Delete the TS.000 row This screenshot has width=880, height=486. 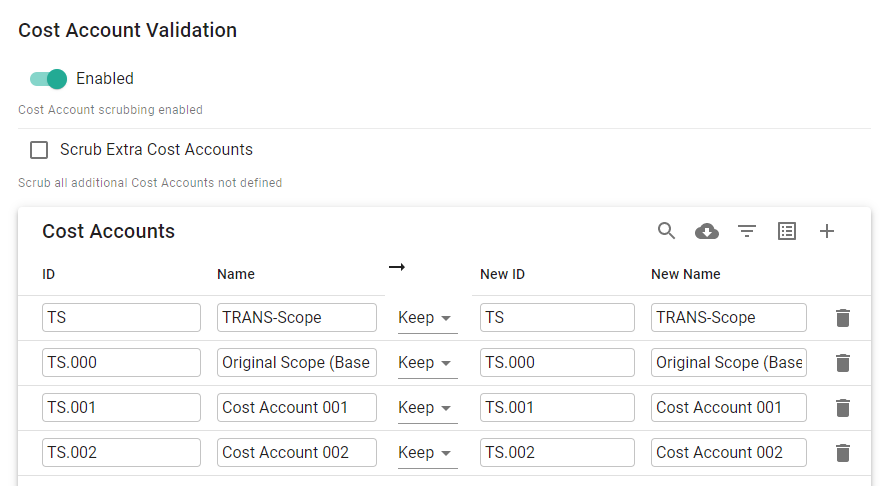pyautogui.click(x=842, y=363)
